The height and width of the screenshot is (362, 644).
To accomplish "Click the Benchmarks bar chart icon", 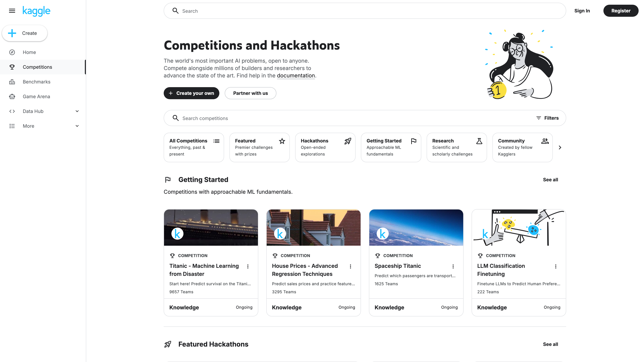I will click(x=12, y=82).
